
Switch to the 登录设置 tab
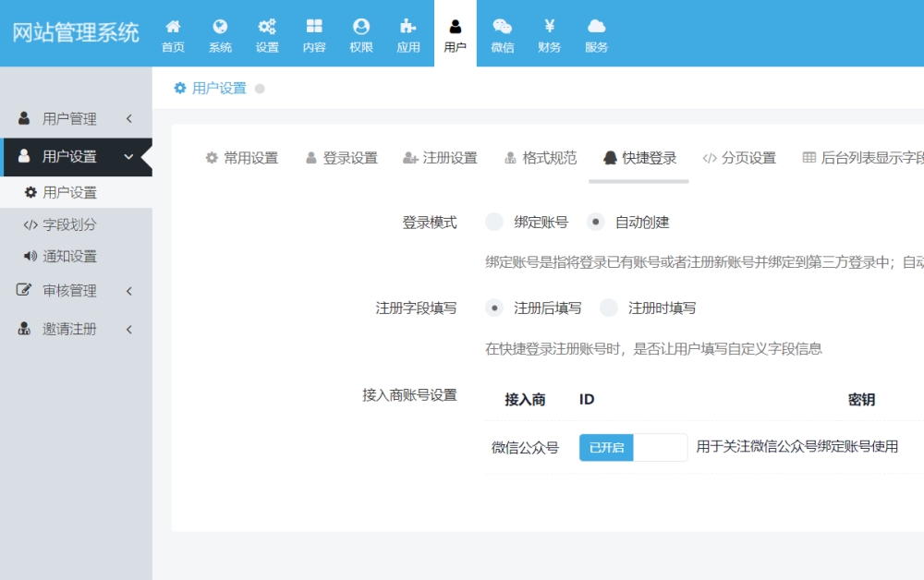pos(341,158)
